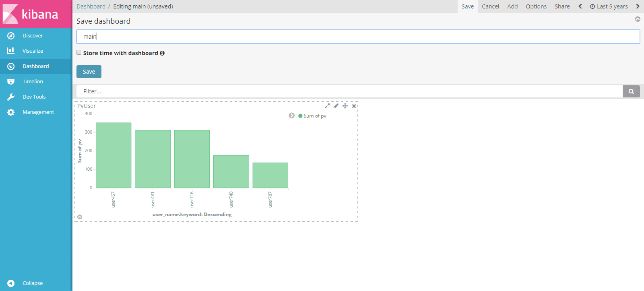Open the Share menu
644x291 pixels.
pyautogui.click(x=562, y=6)
